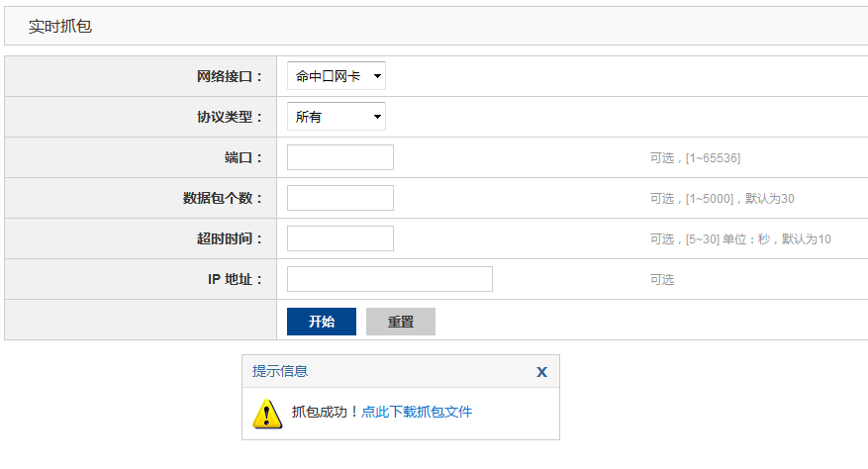
Task: Click the yellow warning triangle icon
Action: [x=267, y=413]
